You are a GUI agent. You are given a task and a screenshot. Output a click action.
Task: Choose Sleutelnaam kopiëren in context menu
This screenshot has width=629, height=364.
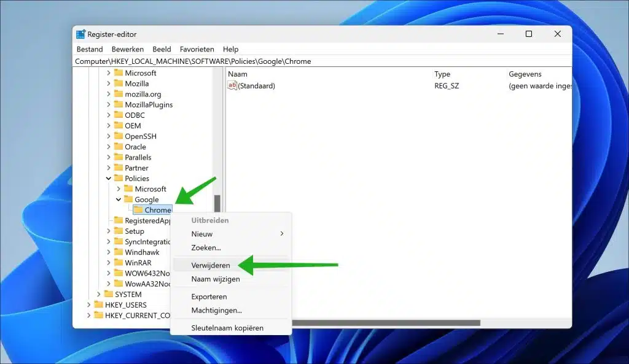click(231, 328)
